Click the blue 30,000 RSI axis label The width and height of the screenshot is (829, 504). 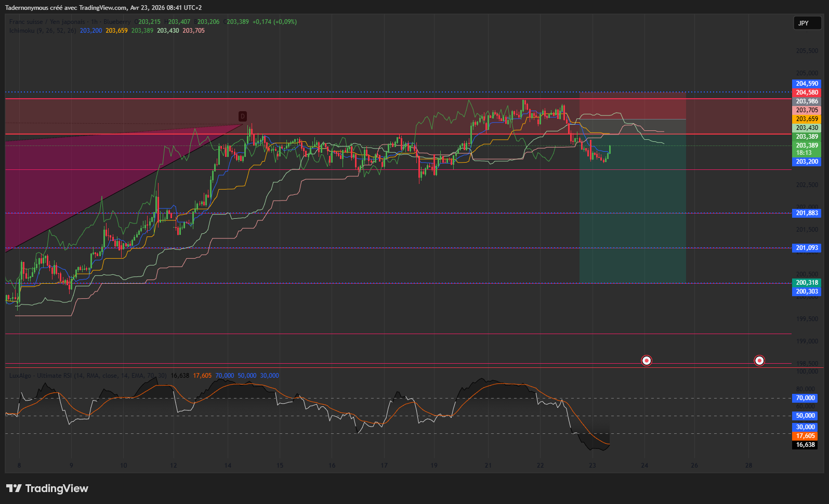pos(805,427)
